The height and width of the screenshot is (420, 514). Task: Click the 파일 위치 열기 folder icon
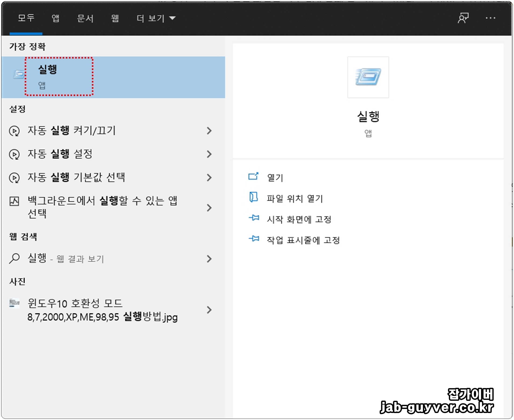(x=253, y=197)
